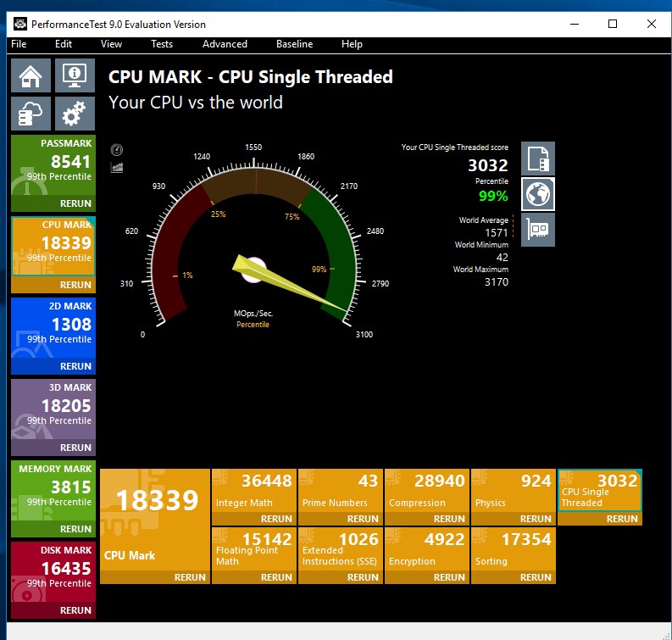Viewport: 672px width, 640px height.
Task: Click the Percentile label under gauge
Action: pyautogui.click(x=253, y=325)
